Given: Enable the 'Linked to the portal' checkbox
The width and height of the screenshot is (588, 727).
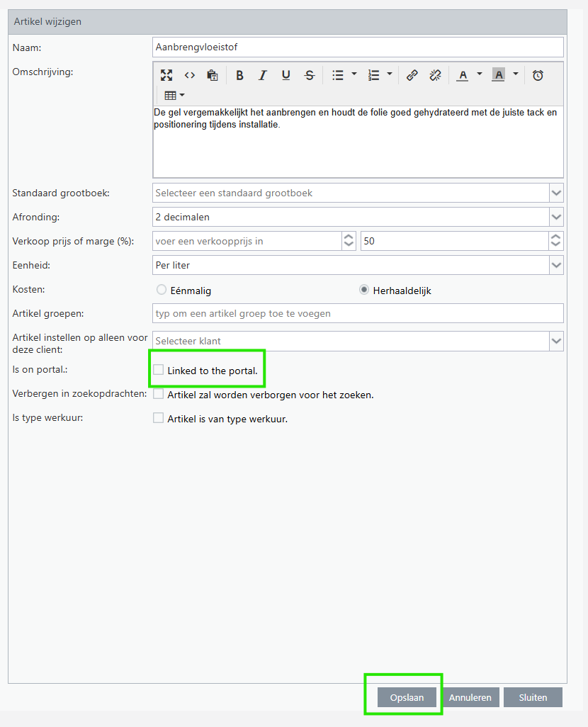Looking at the screenshot, I should click(159, 370).
